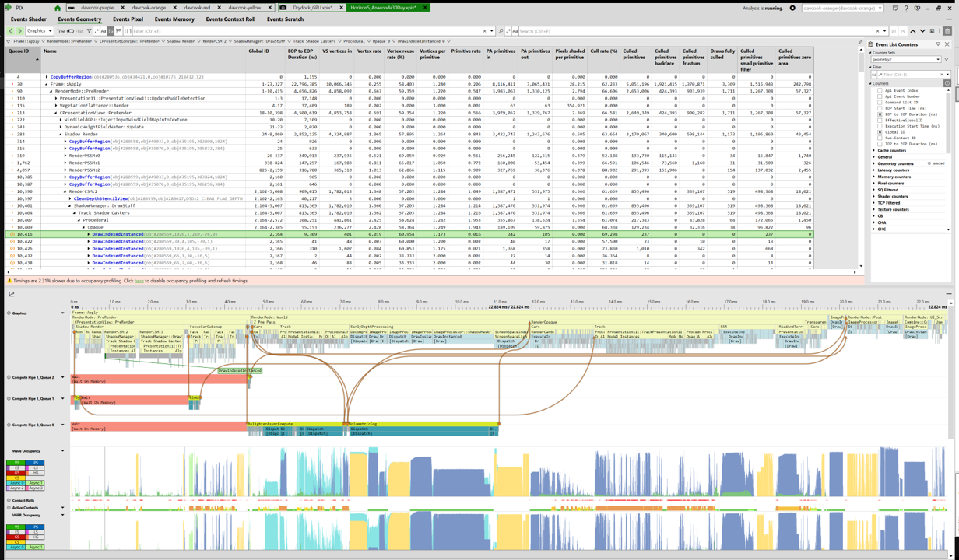Navigate back with the left arrow button
This screenshot has width=959, height=560.
click(10, 31)
